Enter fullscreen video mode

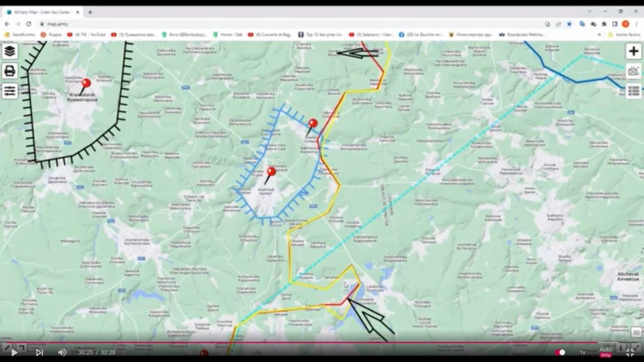630,353
